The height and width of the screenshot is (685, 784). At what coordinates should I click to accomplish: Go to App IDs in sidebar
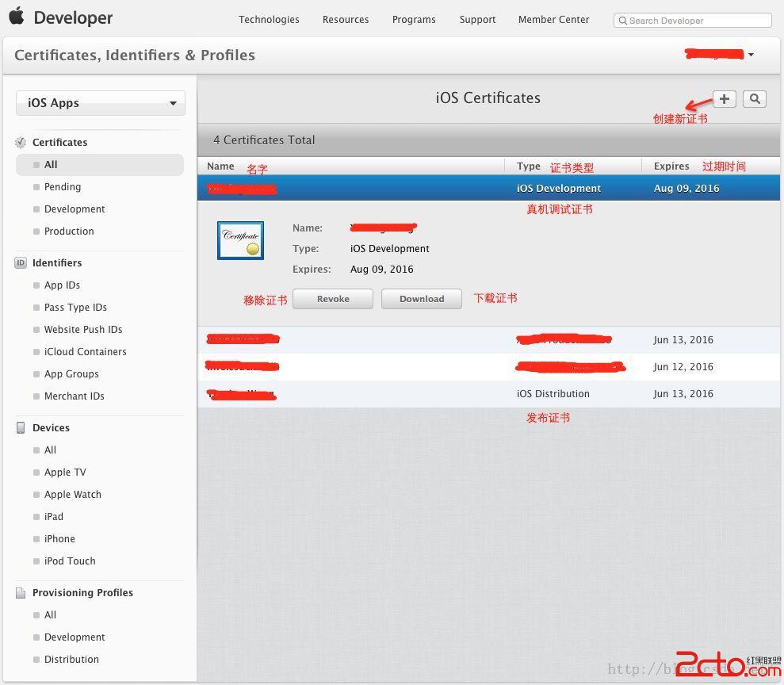(x=62, y=285)
